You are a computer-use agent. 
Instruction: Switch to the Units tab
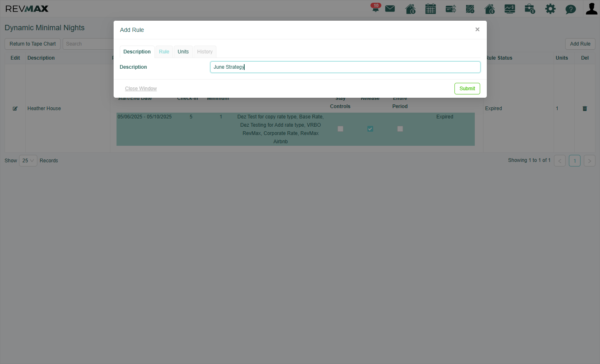[x=183, y=52]
